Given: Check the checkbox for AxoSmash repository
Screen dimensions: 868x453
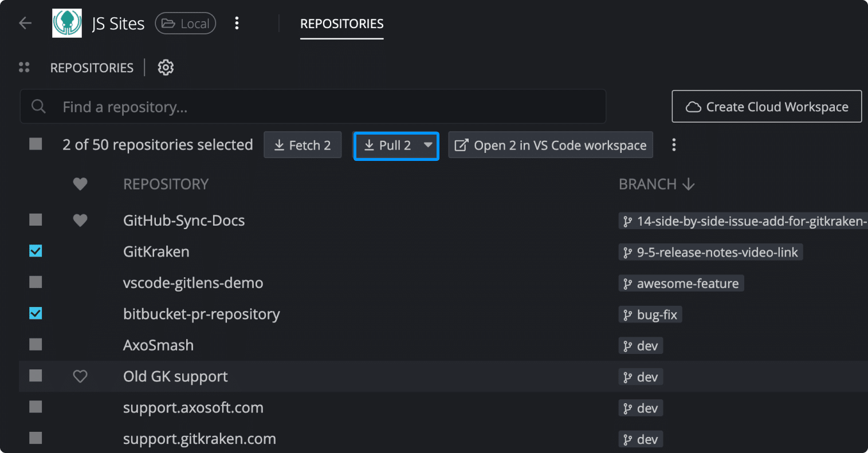Looking at the screenshot, I should point(36,345).
